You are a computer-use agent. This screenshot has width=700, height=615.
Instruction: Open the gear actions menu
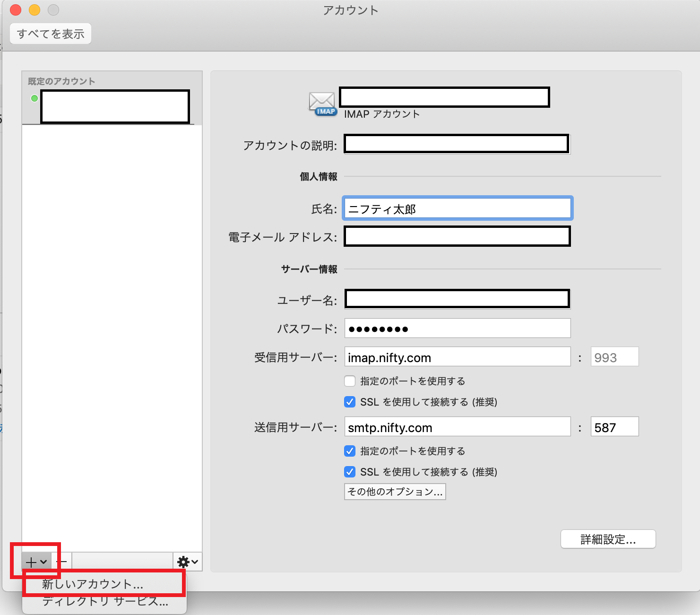tap(187, 562)
